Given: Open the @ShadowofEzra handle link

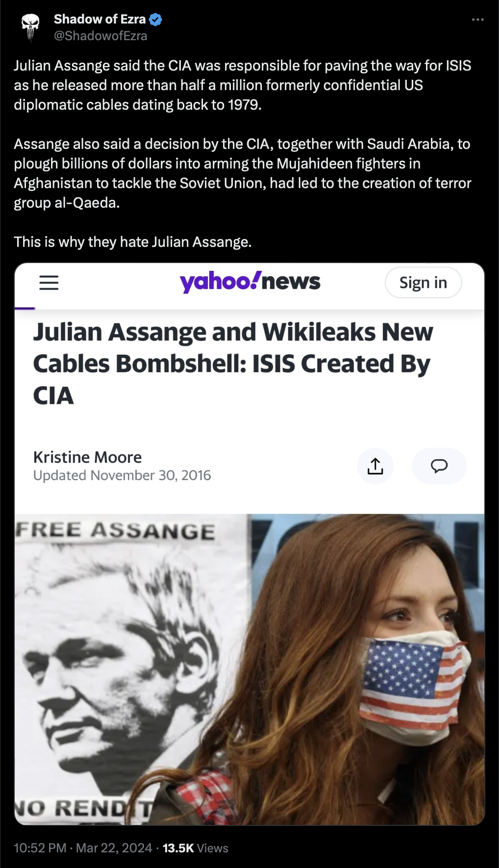Looking at the screenshot, I should click(x=100, y=36).
